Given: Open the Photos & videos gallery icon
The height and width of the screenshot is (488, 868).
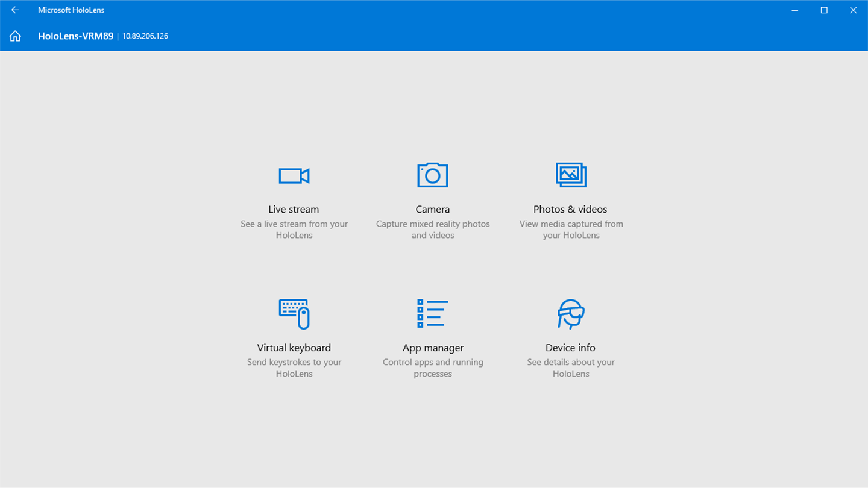Looking at the screenshot, I should [571, 175].
